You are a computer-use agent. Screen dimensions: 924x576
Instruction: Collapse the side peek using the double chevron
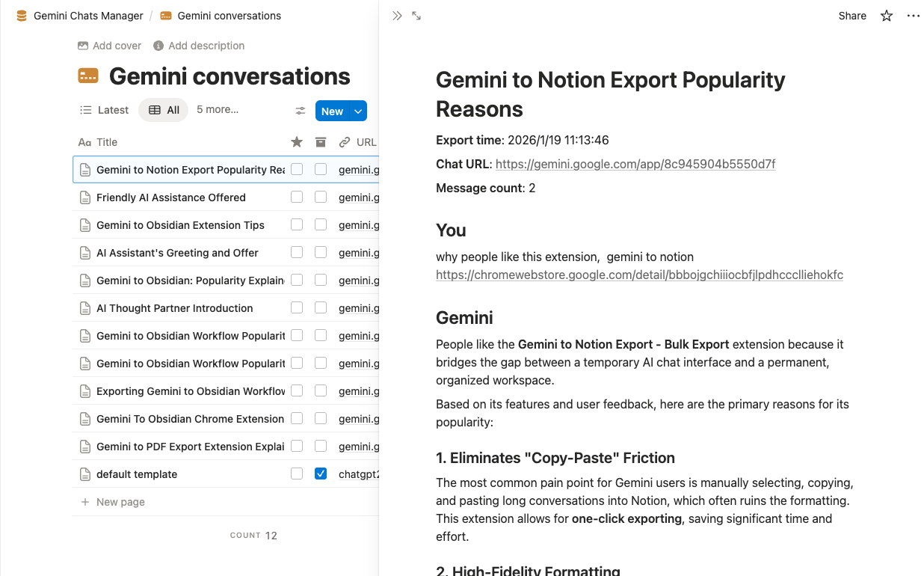pos(397,15)
